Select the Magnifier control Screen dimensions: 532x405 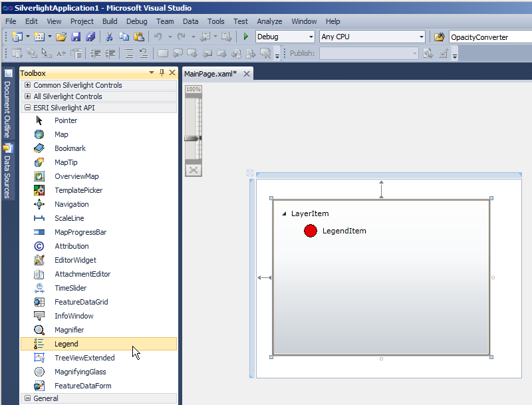point(71,329)
